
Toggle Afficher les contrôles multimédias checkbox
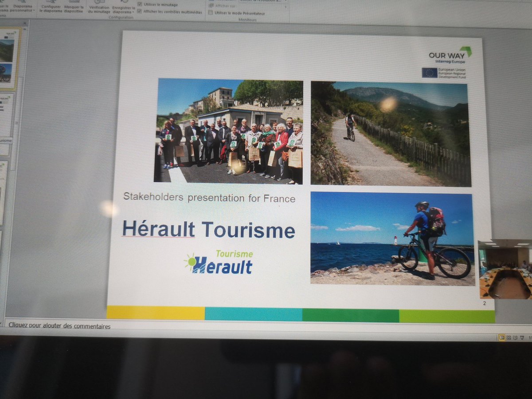click(x=140, y=11)
